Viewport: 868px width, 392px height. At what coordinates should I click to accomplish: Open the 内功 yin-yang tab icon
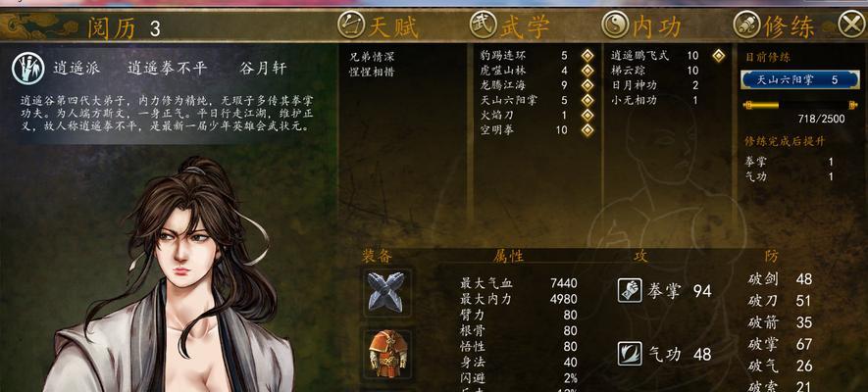tap(615, 25)
